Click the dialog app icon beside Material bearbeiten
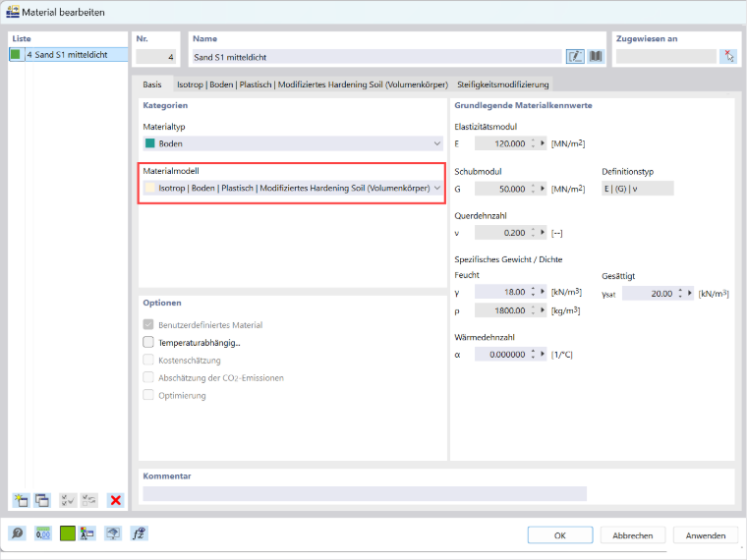The width and height of the screenshot is (747, 560). pyautogui.click(x=13, y=12)
